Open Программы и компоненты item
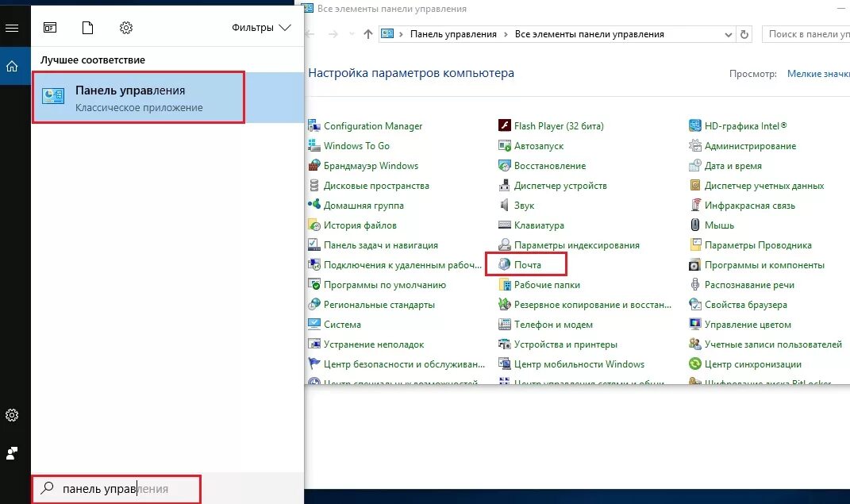 (757, 265)
